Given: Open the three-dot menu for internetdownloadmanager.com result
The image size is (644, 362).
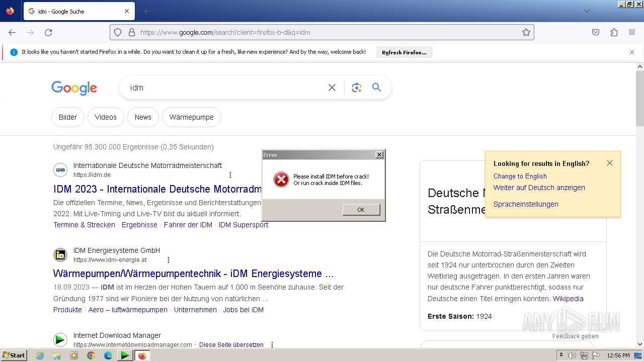Looking at the screenshot, I should click(272, 345).
